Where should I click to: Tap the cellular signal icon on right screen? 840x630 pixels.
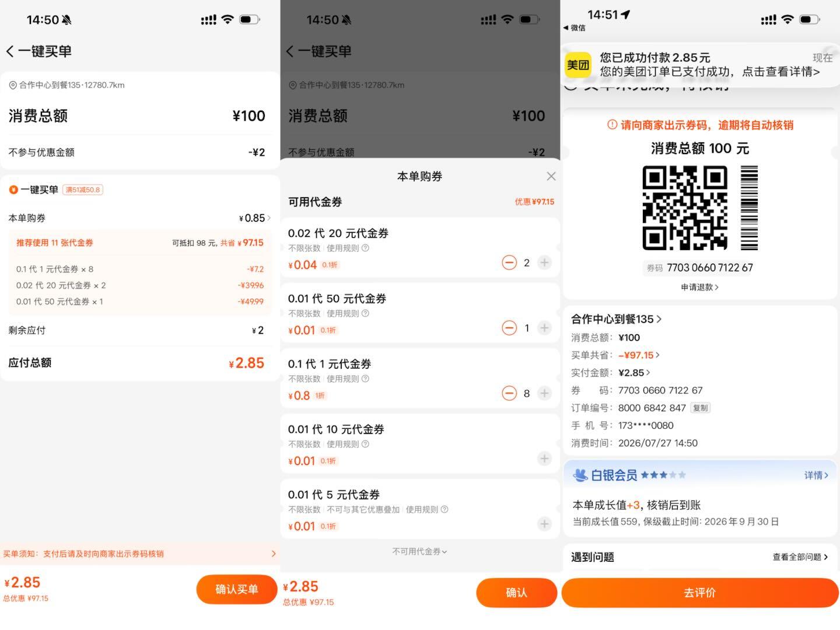769,20
